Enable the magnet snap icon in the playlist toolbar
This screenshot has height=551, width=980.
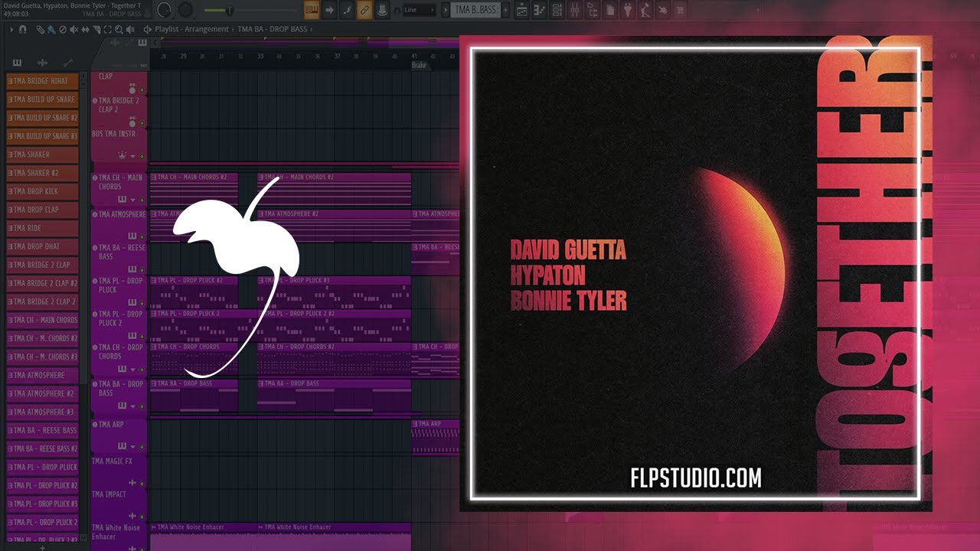click(22, 29)
